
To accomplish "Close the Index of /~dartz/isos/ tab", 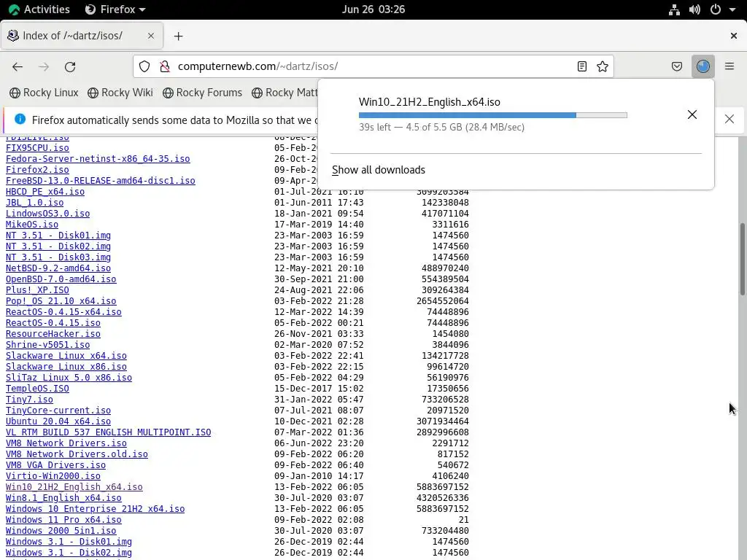I will click(x=150, y=36).
